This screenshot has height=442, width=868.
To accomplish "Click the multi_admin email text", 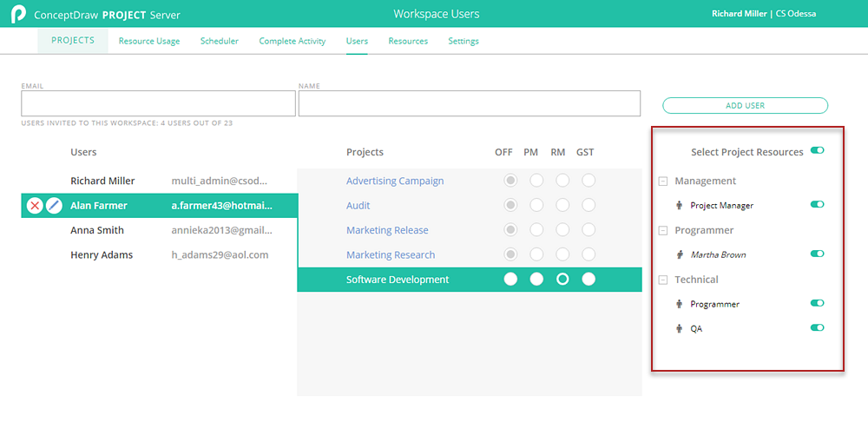I will point(220,181).
